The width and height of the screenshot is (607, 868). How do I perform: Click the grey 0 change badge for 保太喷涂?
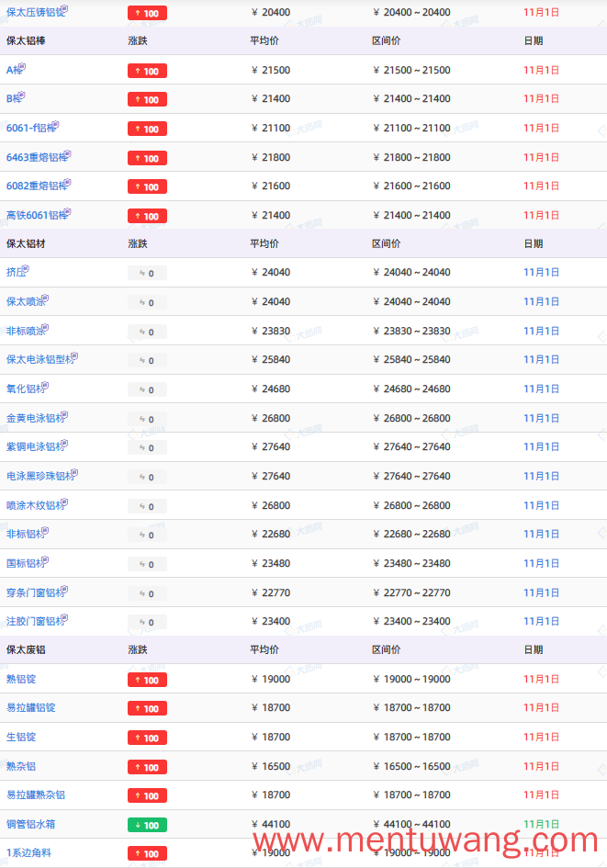coord(147,303)
